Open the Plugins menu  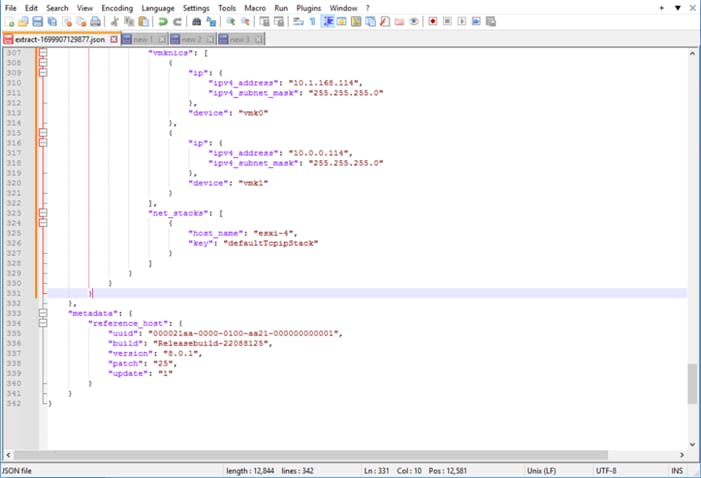coord(308,8)
